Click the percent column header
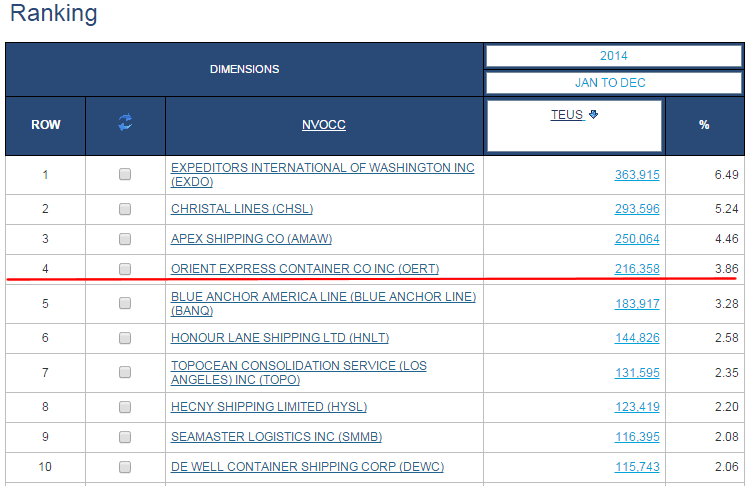The image size is (746, 486). [x=704, y=125]
